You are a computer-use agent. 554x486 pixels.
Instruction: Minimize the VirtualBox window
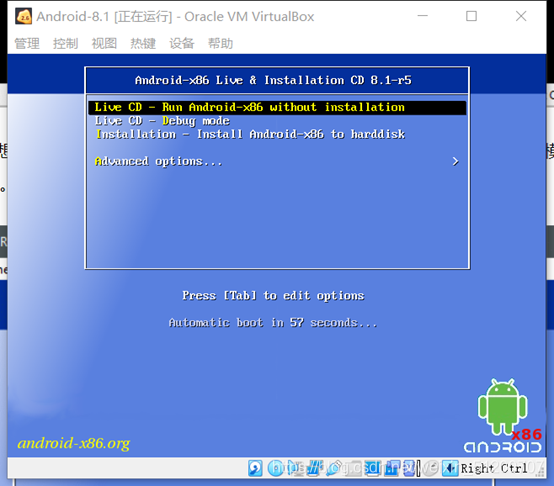pyautogui.click(x=423, y=16)
